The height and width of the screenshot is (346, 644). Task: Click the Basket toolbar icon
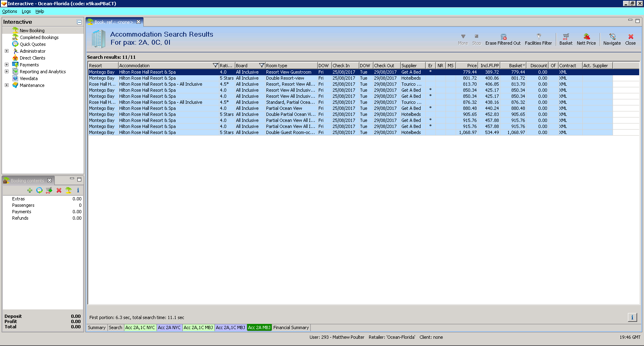coord(566,37)
